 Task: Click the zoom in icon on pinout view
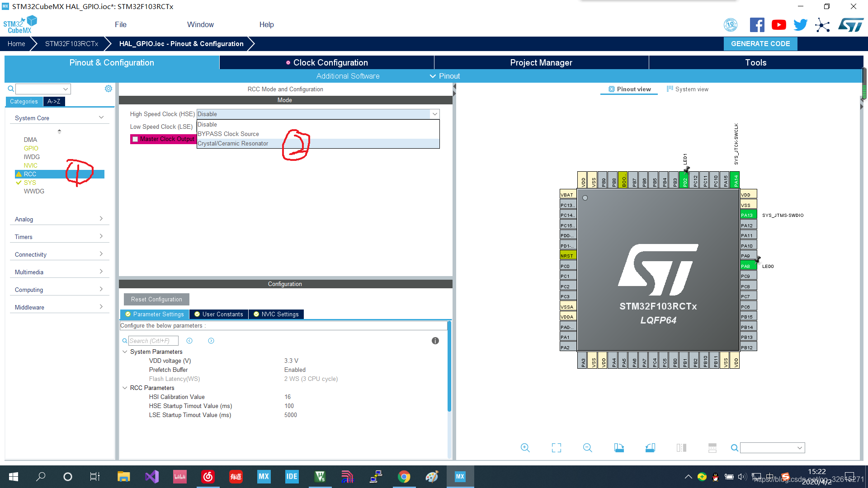click(525, 447)
